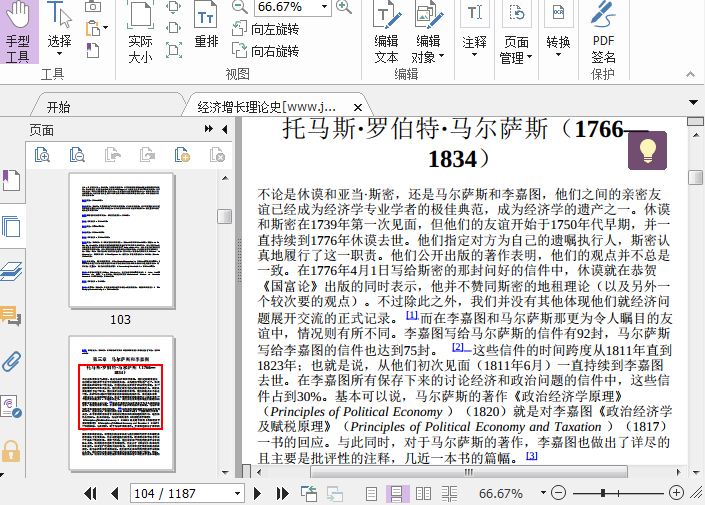Viewport: 705px width, 505px height.
Task: Open the Signatures sidebar panel
Action: pos(11,406)
